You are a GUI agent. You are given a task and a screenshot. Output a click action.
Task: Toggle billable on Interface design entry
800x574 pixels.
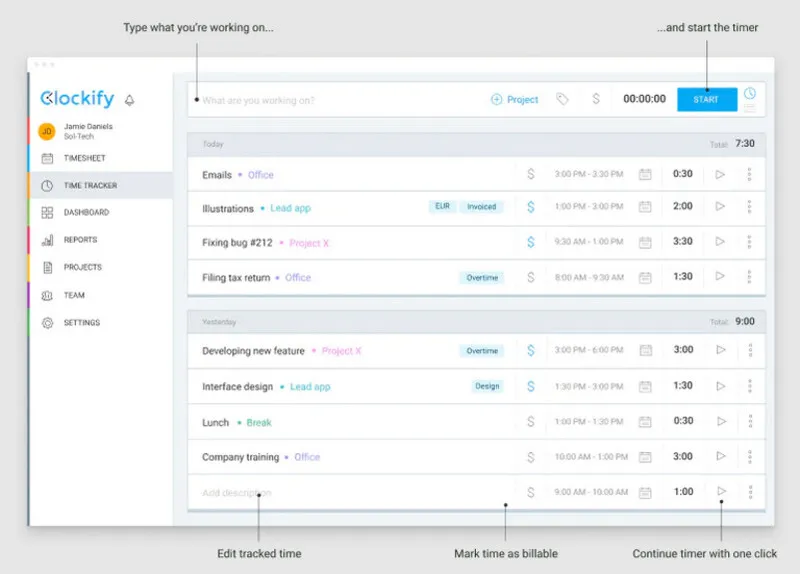(531, 386)
